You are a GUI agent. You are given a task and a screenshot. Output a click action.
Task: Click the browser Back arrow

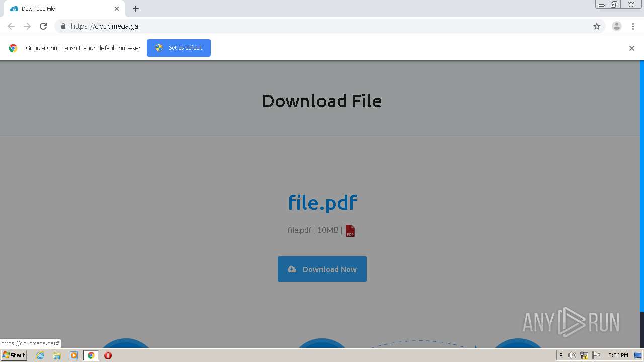11,26
